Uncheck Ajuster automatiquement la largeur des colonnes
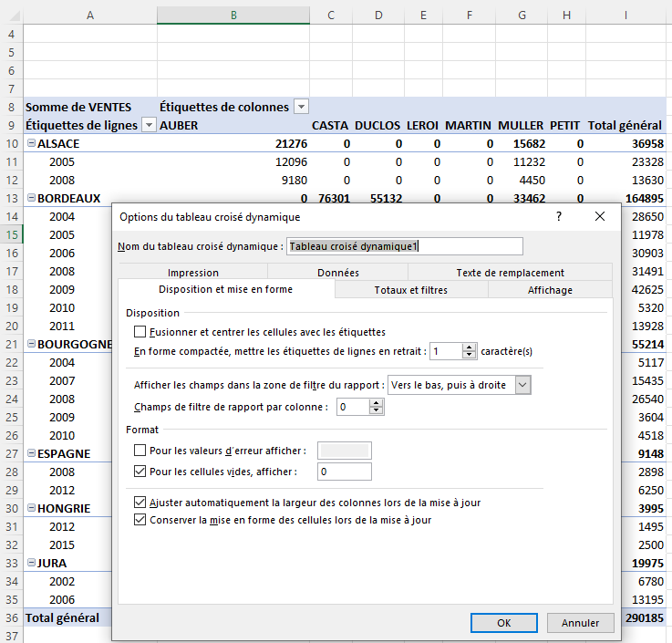Screen dimensions: 672x643 tap(140, 503)
